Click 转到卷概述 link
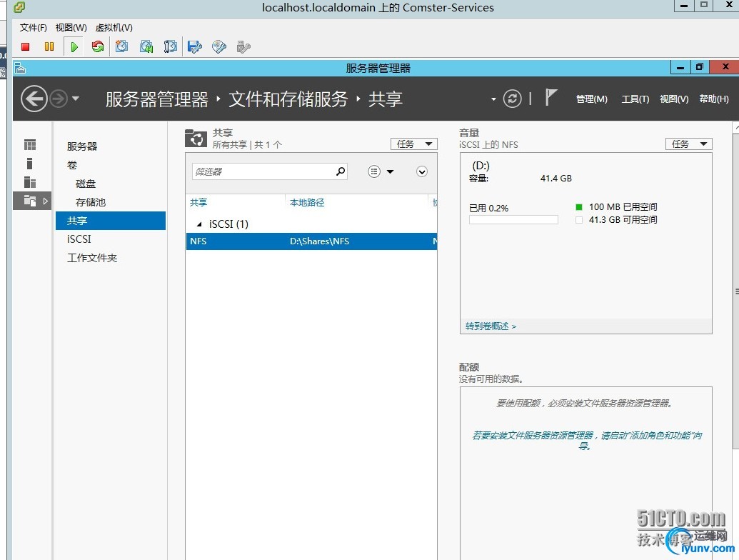Image resolution: width=739 pixels, height=560 pixels. (x=491, y=326)
